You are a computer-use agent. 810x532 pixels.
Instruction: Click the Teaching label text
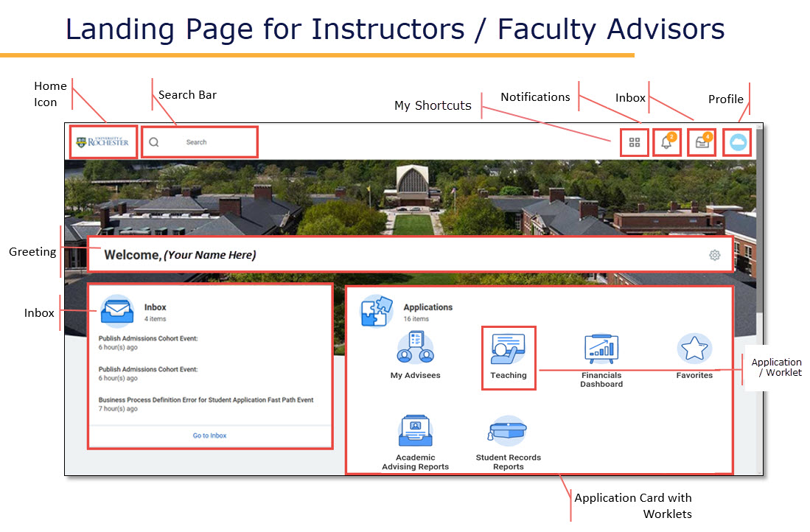pyautogui.click(x=509, y=376)
